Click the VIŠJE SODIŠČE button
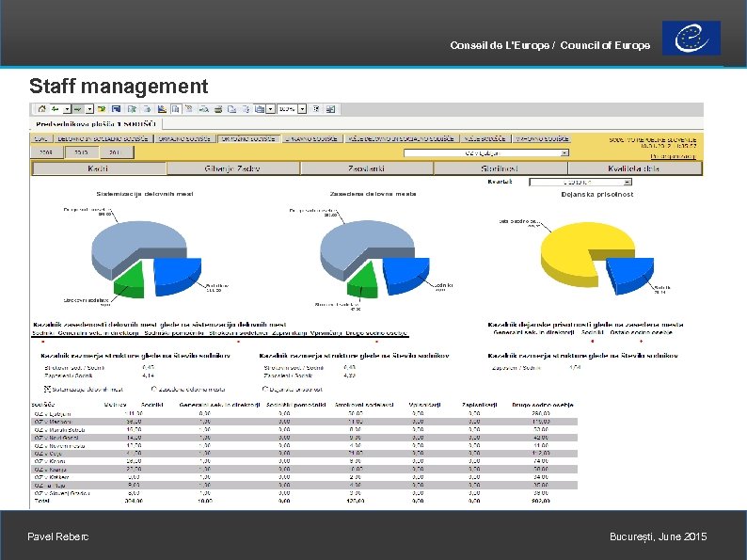The height and width of the screenshot is (560, 747). 485,138
